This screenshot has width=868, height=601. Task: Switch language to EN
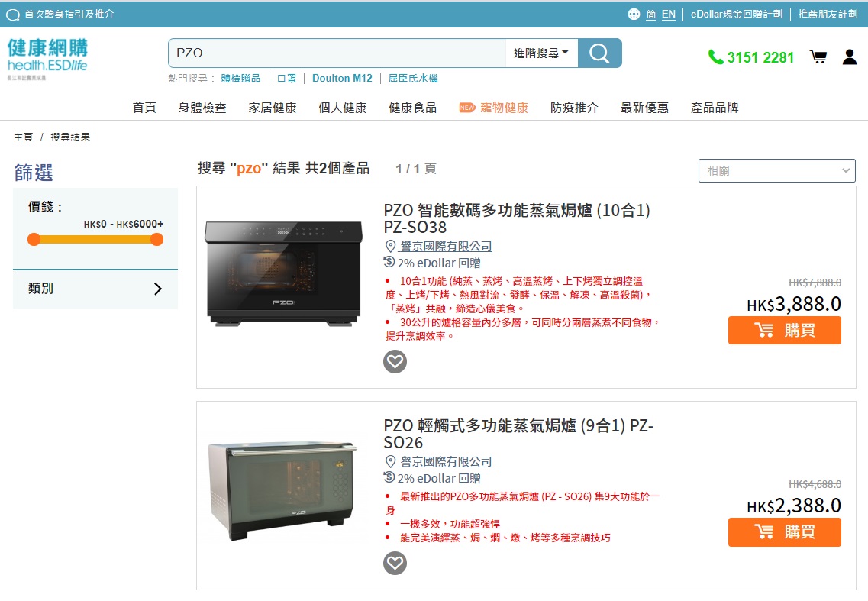point(669,15)
